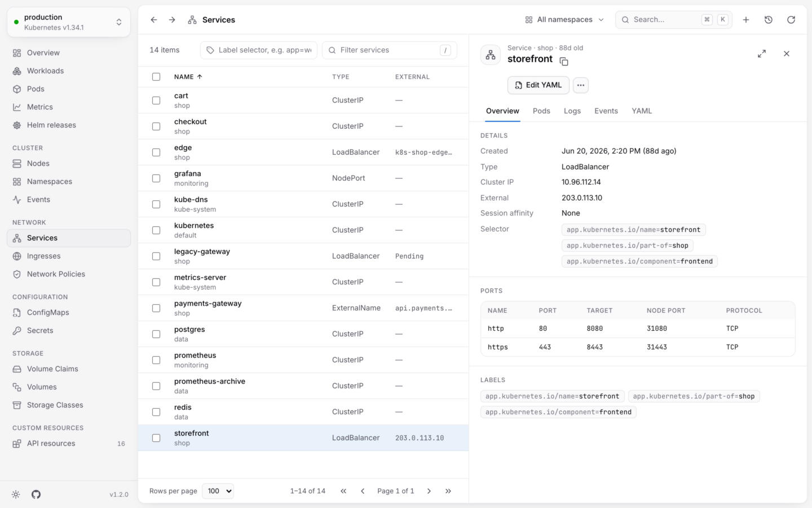
Task: Open the Events tab in detail panel
Action: (606, 111)
